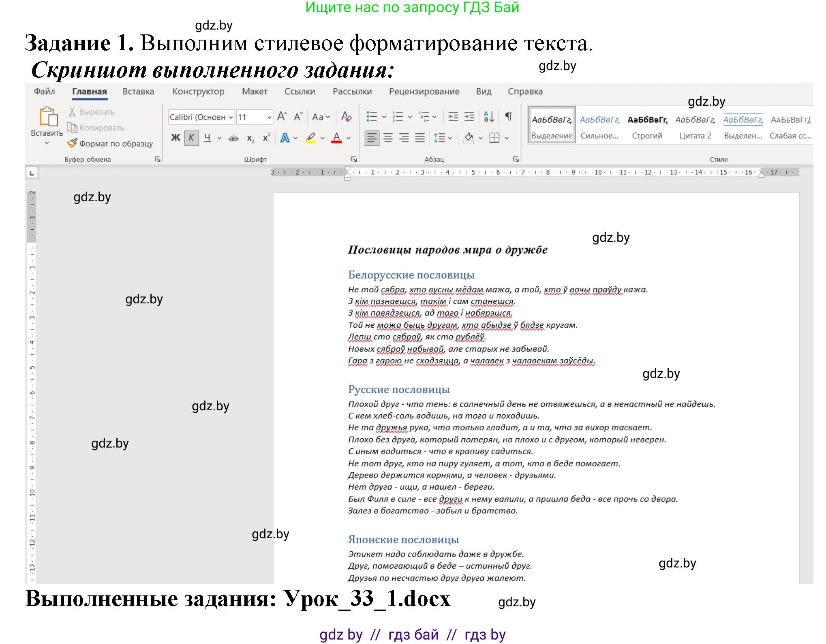Screen dimensions: 826x644
Task: Open the change case (Аа) dropdown
Action: (x=321, y=117)
